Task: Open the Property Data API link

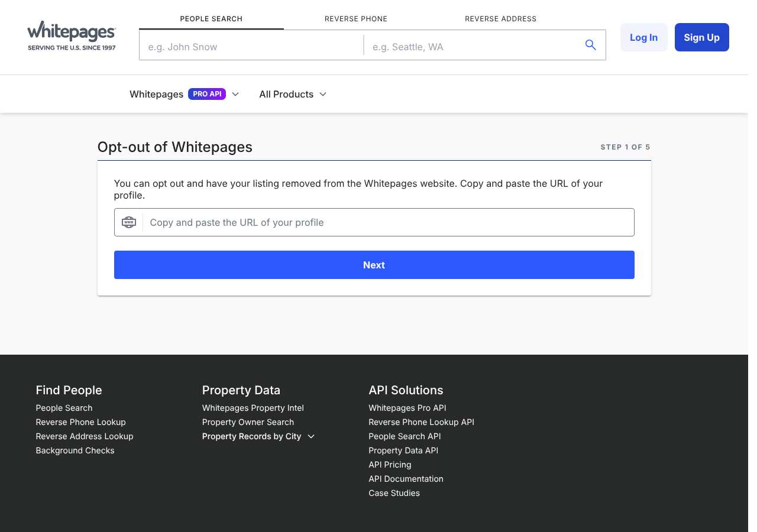Action: pyautogui.click(x=403, y=450)
